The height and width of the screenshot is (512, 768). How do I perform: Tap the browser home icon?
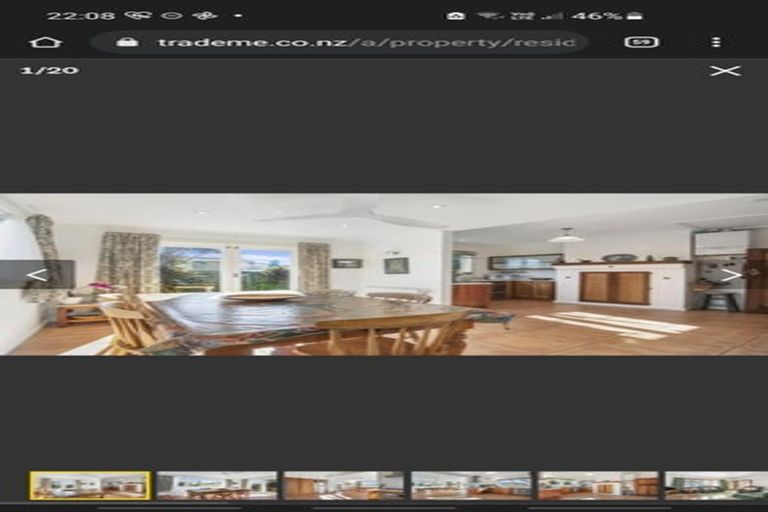[46, 42]
